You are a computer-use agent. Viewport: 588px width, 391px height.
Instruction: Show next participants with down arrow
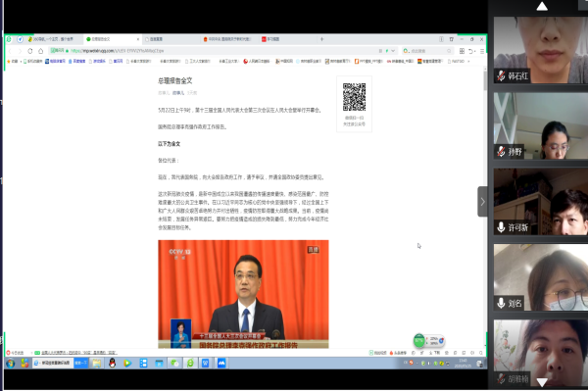pos(542,382)
